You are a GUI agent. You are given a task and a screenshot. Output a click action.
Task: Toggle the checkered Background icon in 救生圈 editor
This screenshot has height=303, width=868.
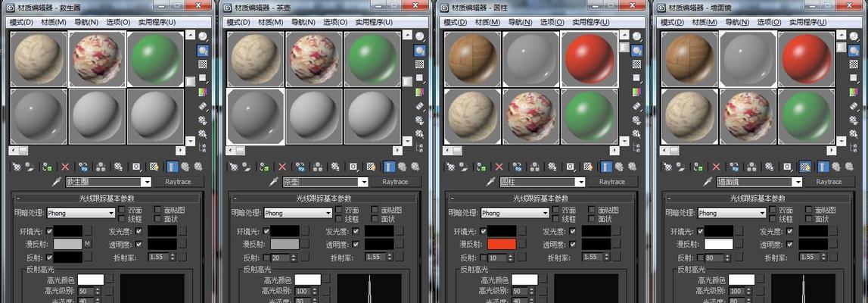[203, 64]
